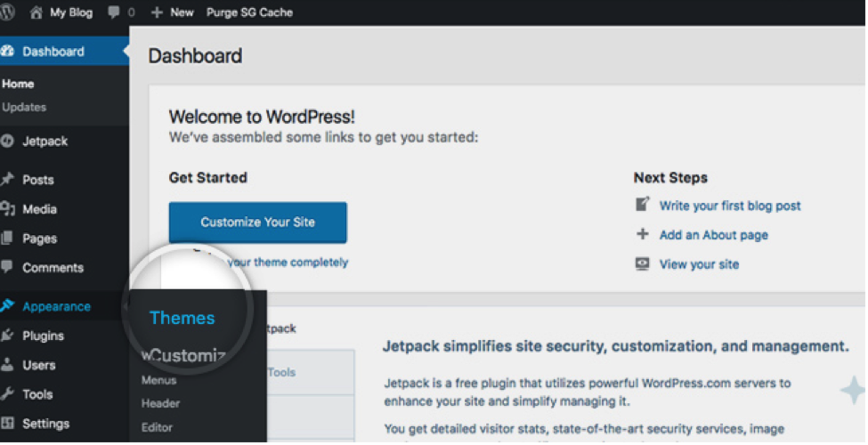Click the Welcome to WordPress! heading
868x445 pixels.
262,117
